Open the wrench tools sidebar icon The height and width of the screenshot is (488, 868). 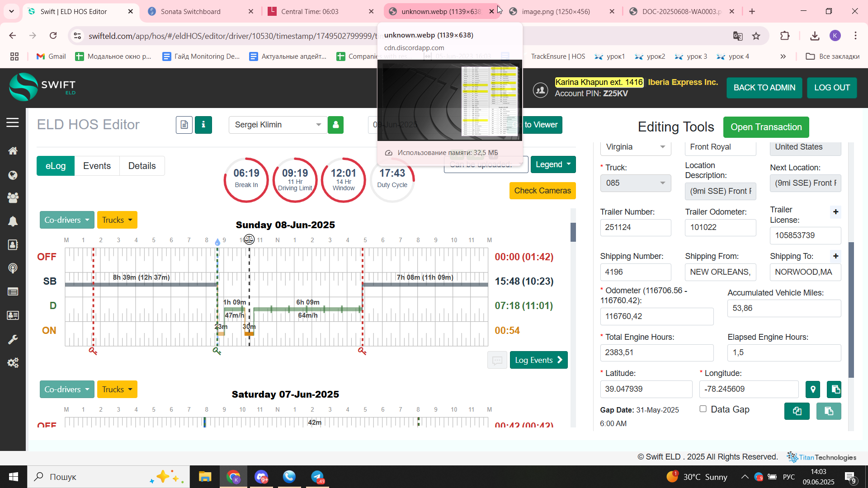tap(13, 339)
